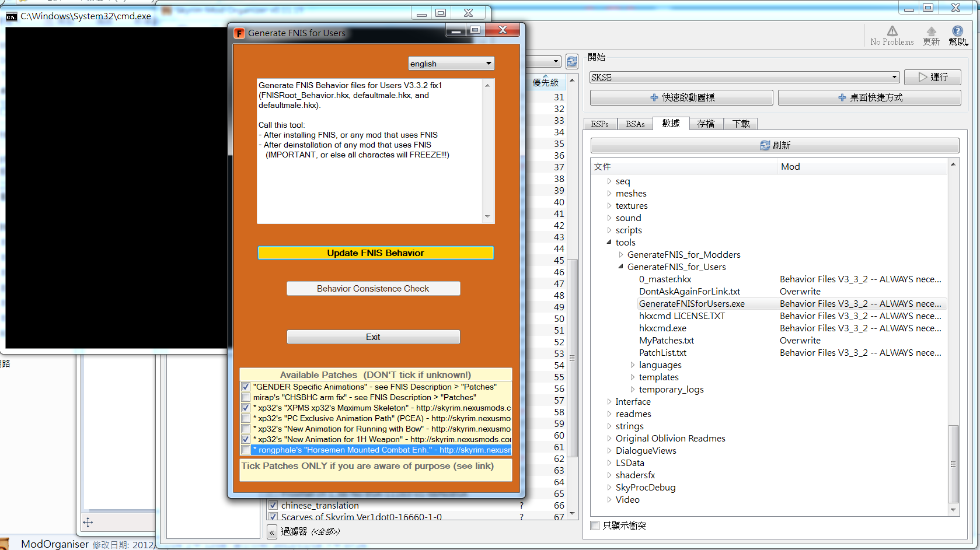Expand the SkyProcDebug folder

pos(609,488)
